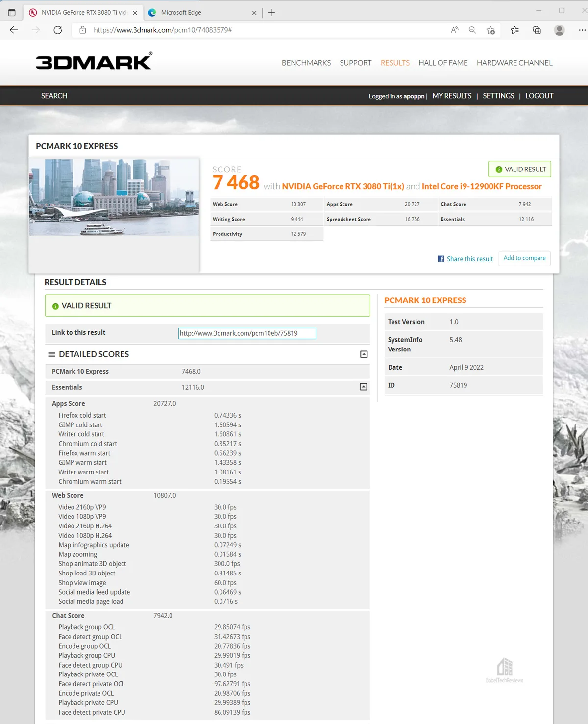Open account SETTINGS link
The image size is (588, 724).
click(x=498, y=96)
